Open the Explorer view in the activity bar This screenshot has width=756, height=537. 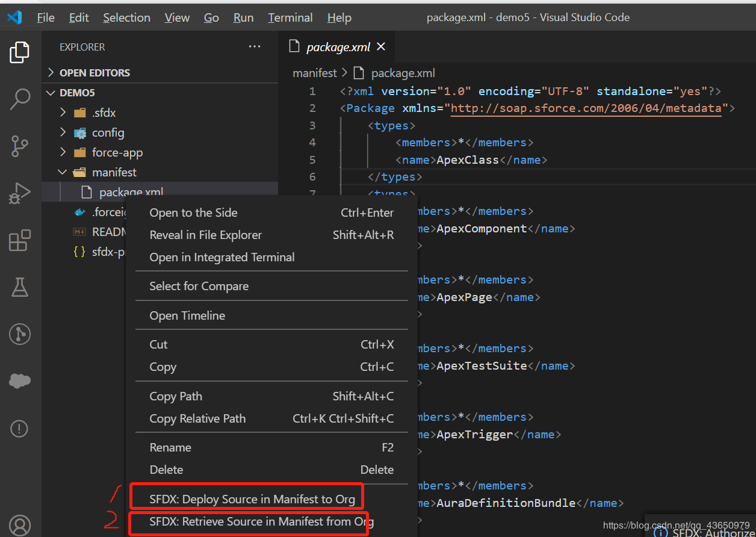coord(19,52)
